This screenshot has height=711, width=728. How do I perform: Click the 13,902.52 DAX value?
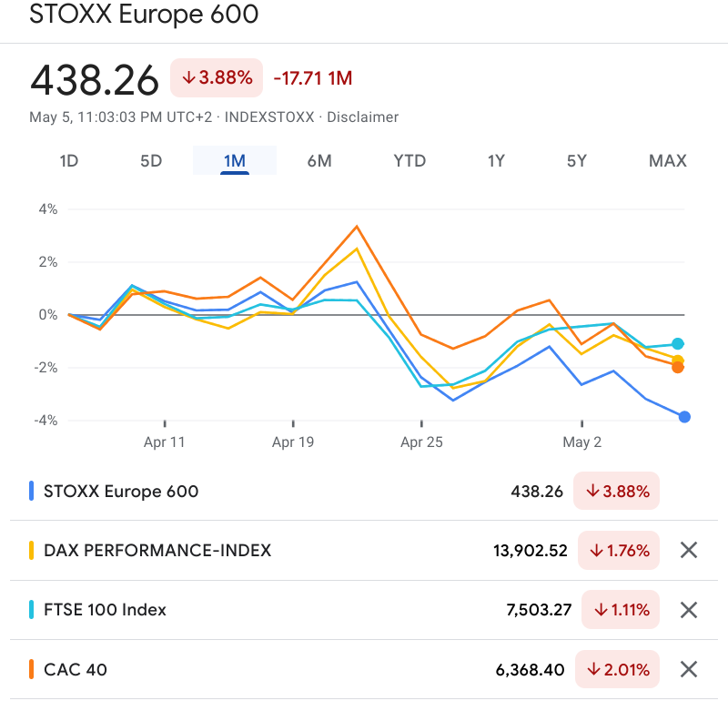tap(531, 551)
